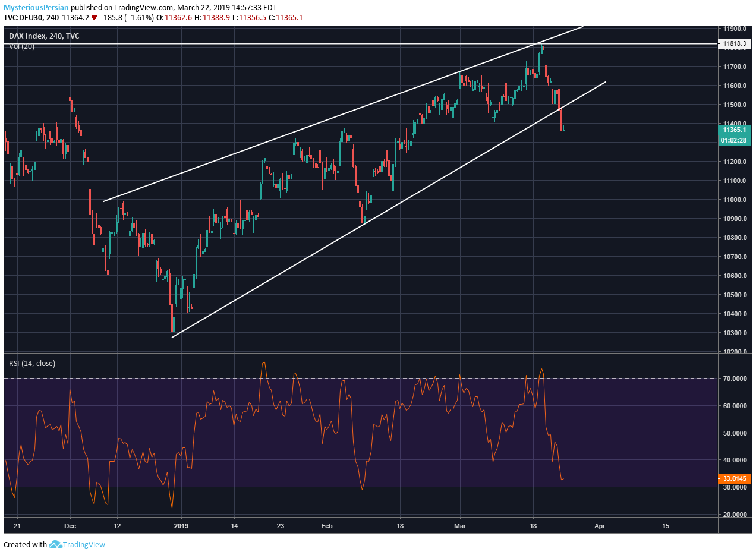Click the C:11365.1 close value in header
Screen dimensions: 756x555
point(287,18)
